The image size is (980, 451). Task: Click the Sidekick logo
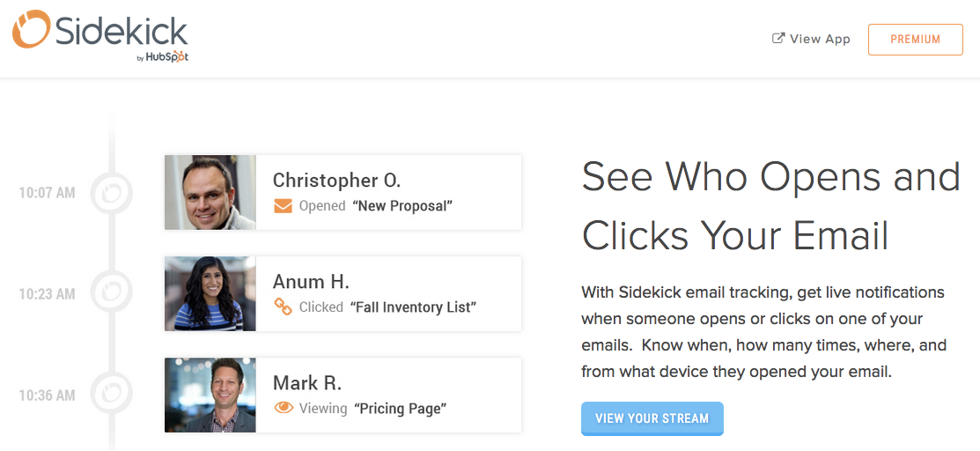tap(99, 33)
